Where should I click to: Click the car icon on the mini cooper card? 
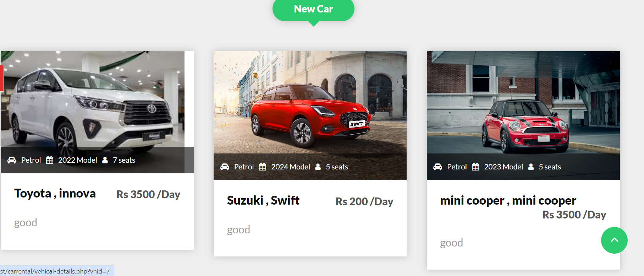tap(437, 167)
